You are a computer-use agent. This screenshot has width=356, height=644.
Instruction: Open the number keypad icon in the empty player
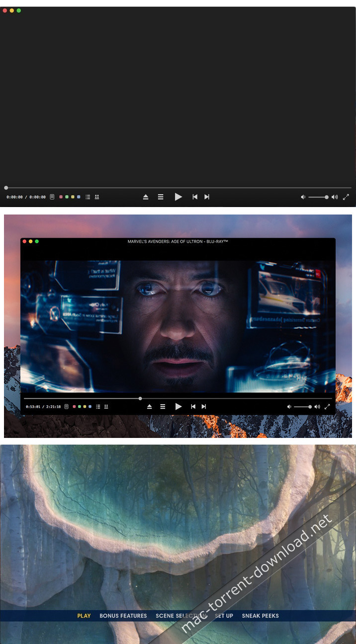(52, 197)
